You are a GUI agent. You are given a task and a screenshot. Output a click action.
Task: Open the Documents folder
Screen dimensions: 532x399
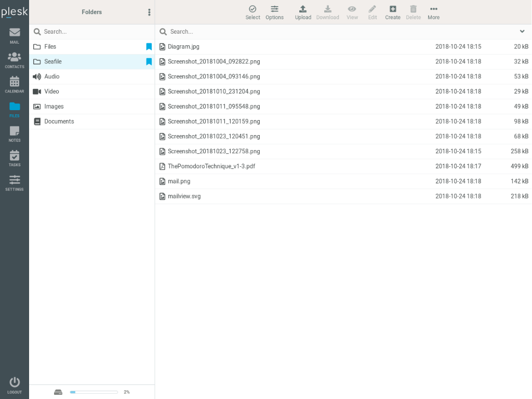59,122
